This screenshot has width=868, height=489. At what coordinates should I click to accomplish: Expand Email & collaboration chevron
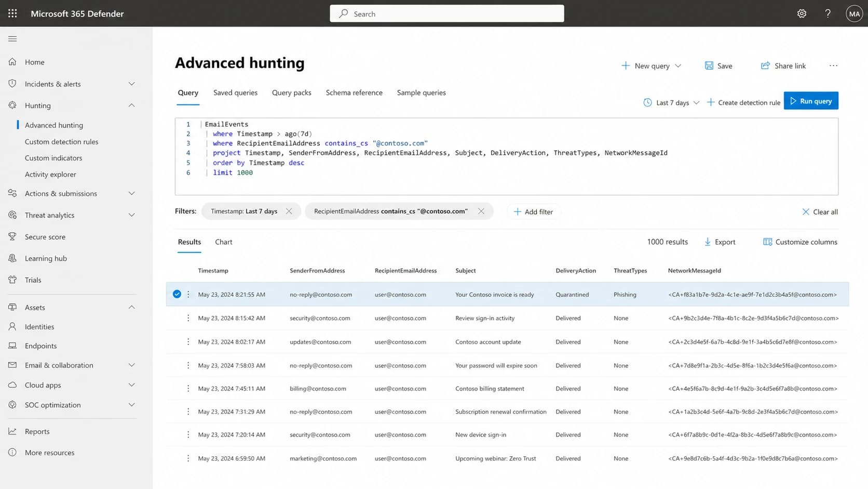click(132, 365)
